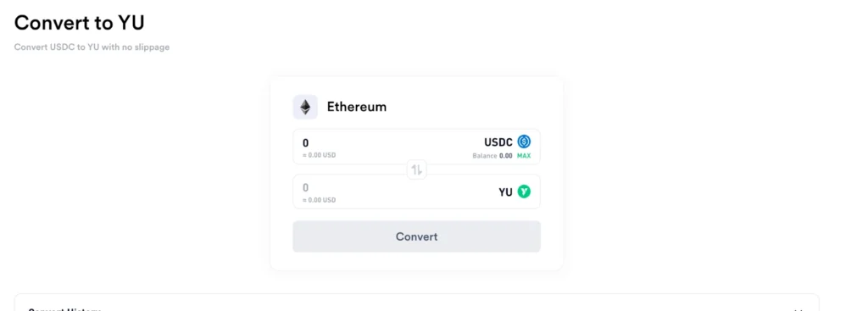Click the YU token label
Image resolution: width=868 pixels, height=311 pixels.
point(505,192)
